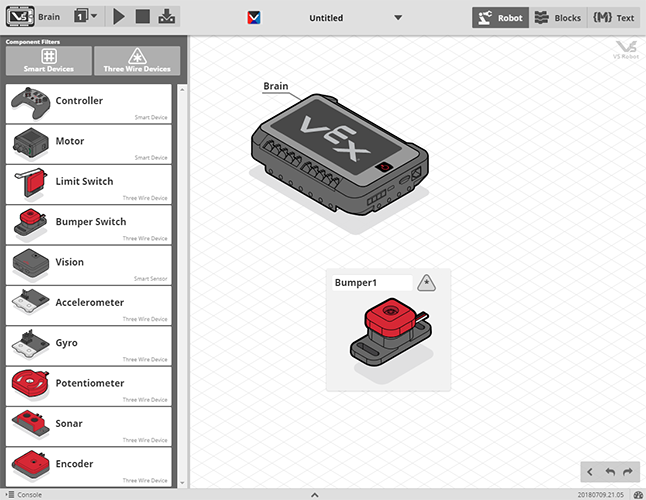
Task: Select the Potentiometer component
Action: [x=89, y=386]
